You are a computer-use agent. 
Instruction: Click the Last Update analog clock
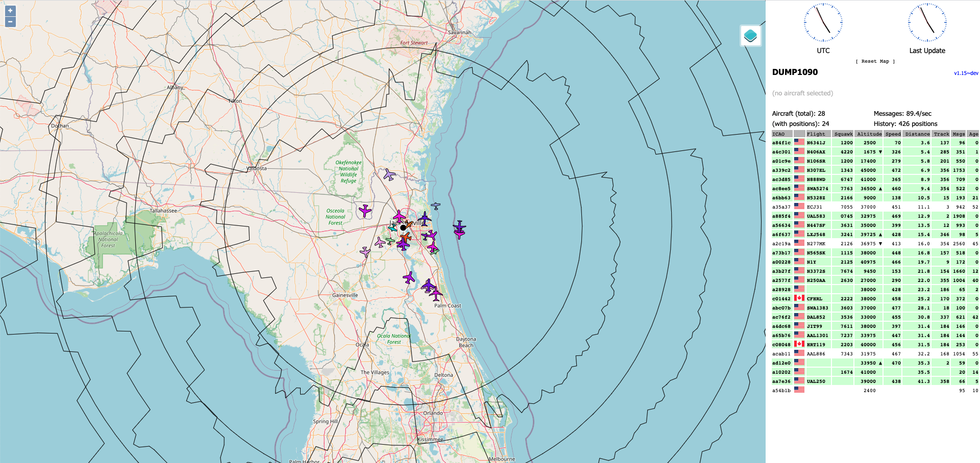pos(927,23)
